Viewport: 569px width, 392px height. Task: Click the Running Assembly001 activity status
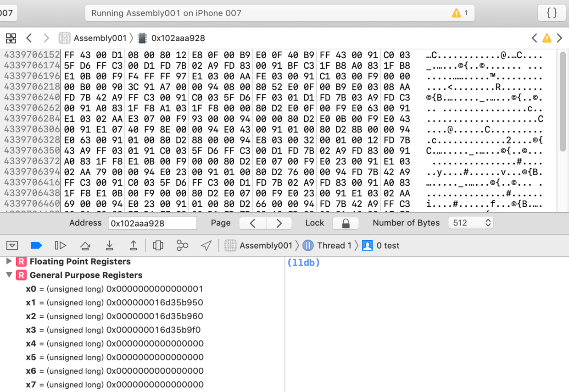(x=280, y=13)
